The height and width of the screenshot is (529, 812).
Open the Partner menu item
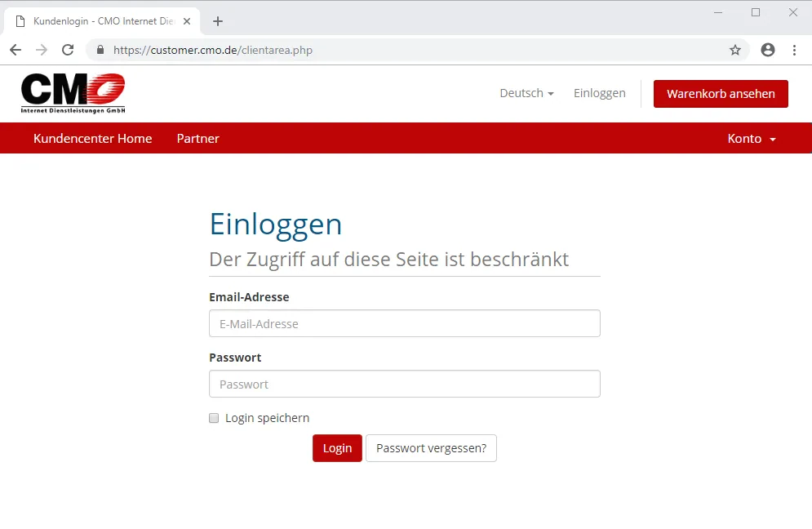(197, 138)
